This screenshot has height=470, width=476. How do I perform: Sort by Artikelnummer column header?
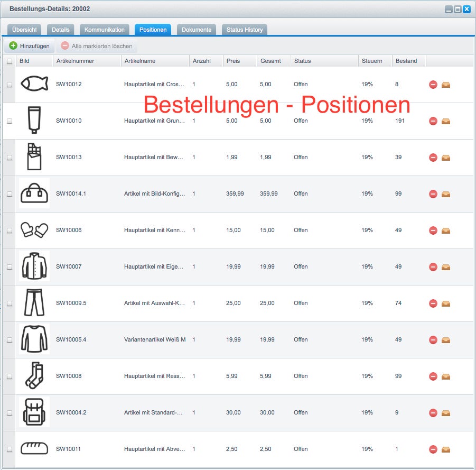[87, 61]
